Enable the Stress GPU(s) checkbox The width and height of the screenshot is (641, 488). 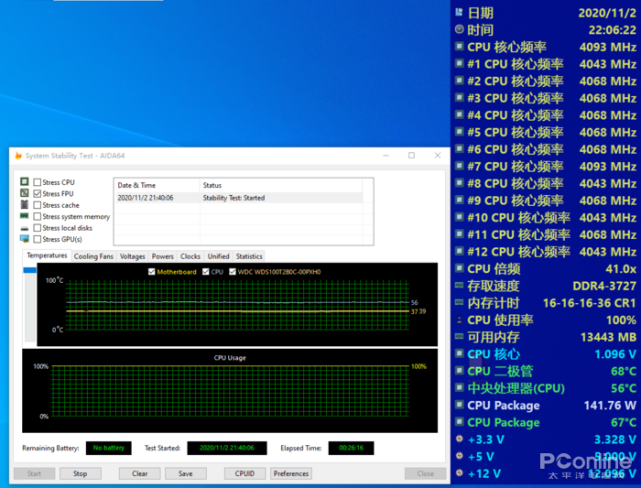pyautogui.click(x=37, y=239)
